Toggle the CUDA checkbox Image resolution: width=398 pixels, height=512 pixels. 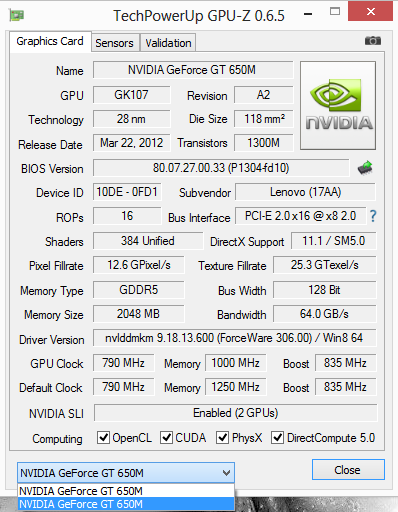pyautogui.click(x=166, y=437)
